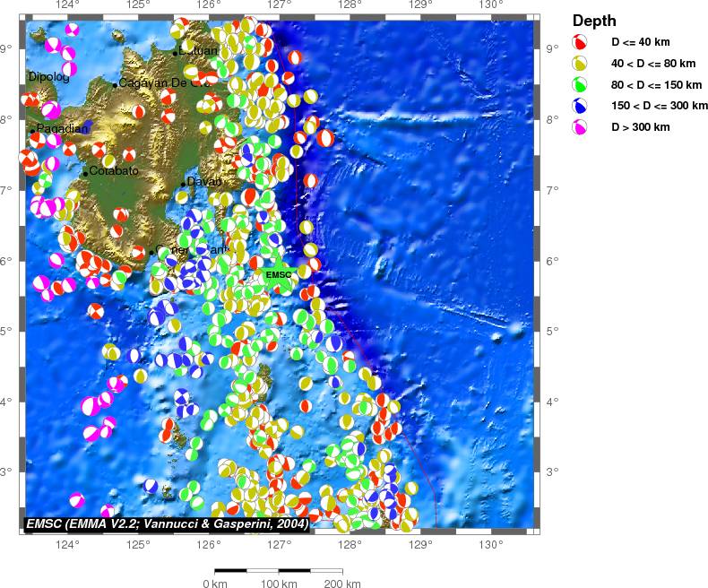Open the EMSC EMMA V2.2 credit text
This screenshot has width=708, height=588.
coord(167,523)
